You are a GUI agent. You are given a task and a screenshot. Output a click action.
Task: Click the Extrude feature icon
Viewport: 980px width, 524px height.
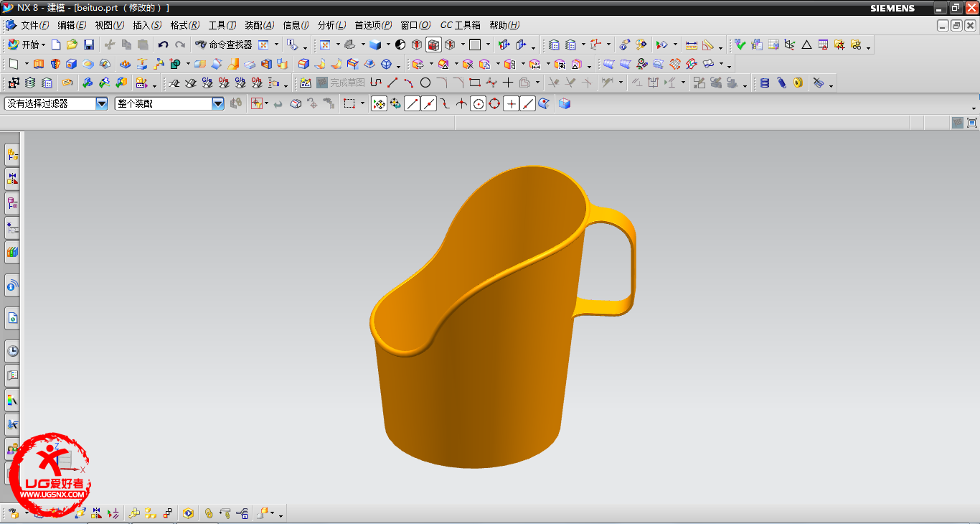click(39, 64)
